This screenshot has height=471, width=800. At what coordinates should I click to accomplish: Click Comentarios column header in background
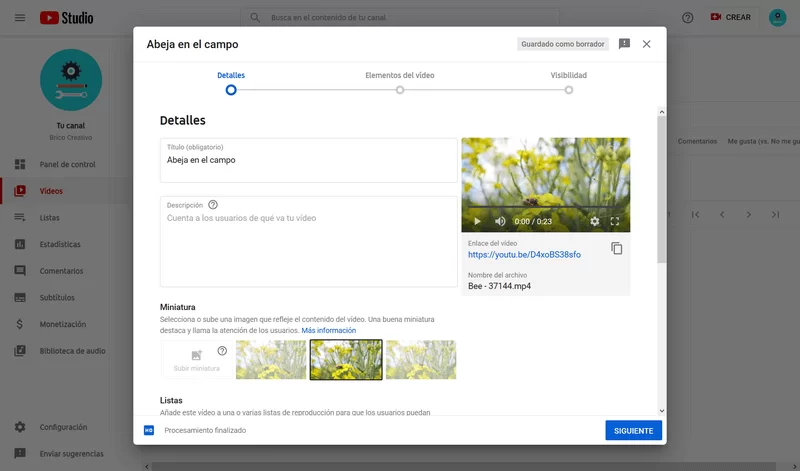pos(697,141)
